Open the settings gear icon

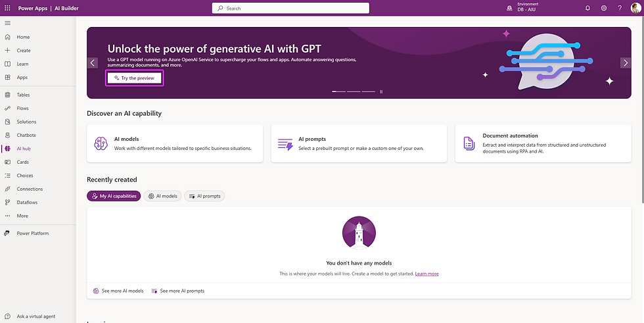(604, 8)
